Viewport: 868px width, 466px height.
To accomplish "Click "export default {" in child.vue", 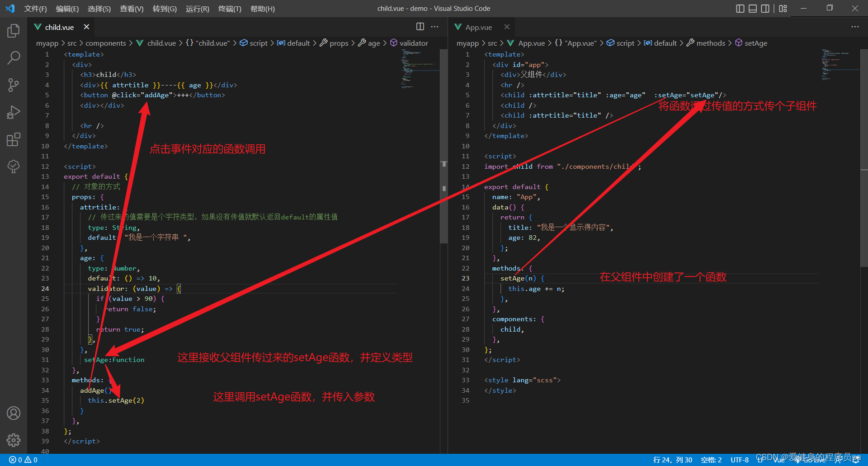I will tap(96, 176).
